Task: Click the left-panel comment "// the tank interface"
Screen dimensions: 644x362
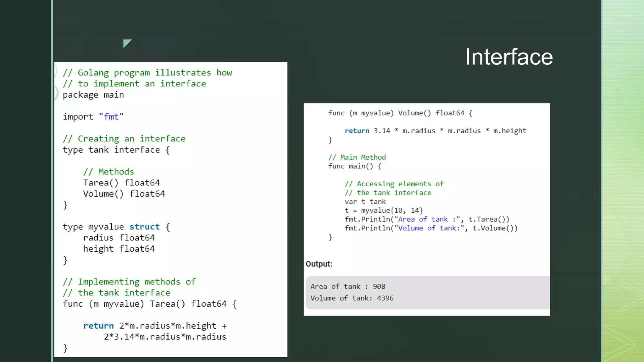Action: coord(116,293)
